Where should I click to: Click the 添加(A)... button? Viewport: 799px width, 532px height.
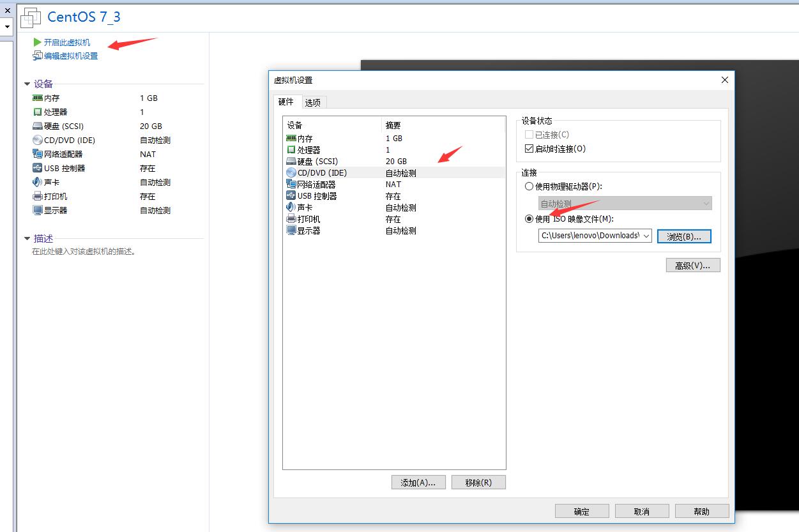click(x=418, y=482)
